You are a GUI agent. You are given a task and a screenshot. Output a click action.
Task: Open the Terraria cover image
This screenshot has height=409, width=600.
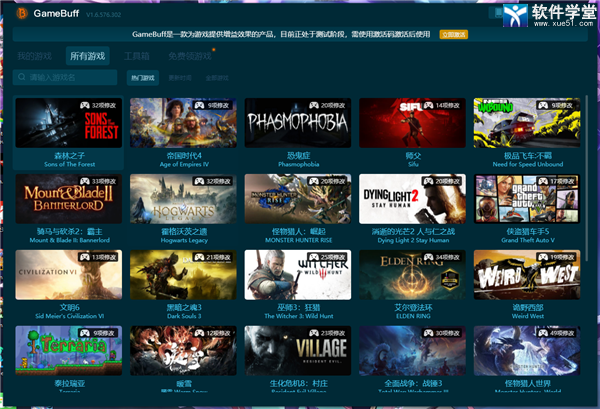point(68,350)
